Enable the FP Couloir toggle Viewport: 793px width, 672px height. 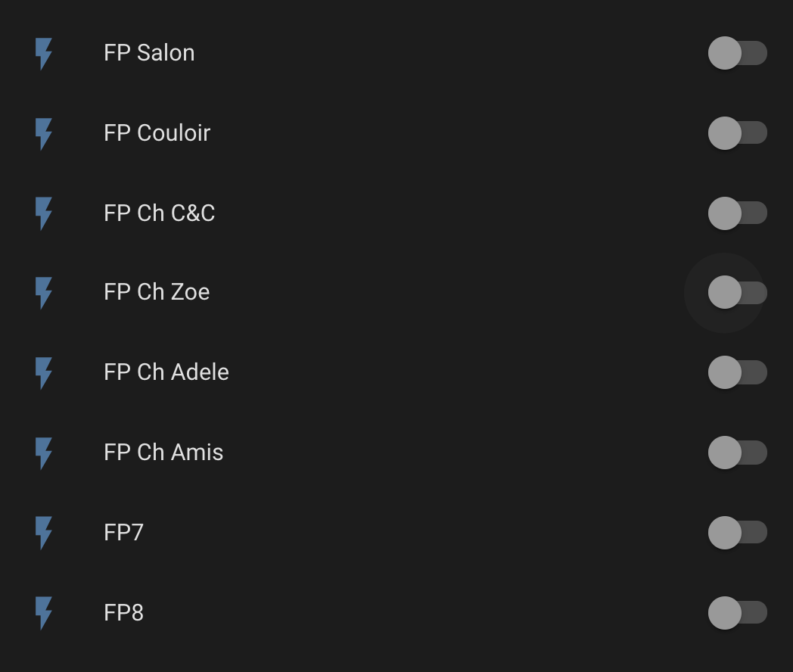tap(737, 133)
